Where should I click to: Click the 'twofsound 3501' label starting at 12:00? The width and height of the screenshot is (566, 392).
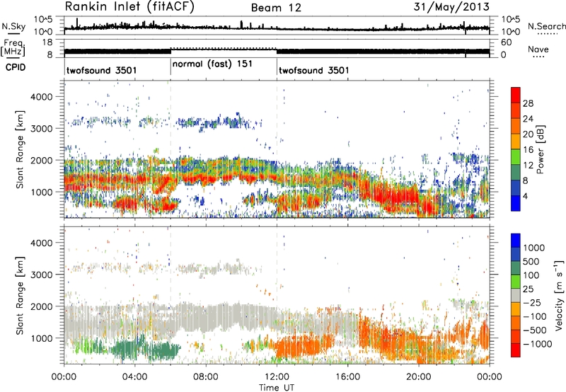click(314, 70)
